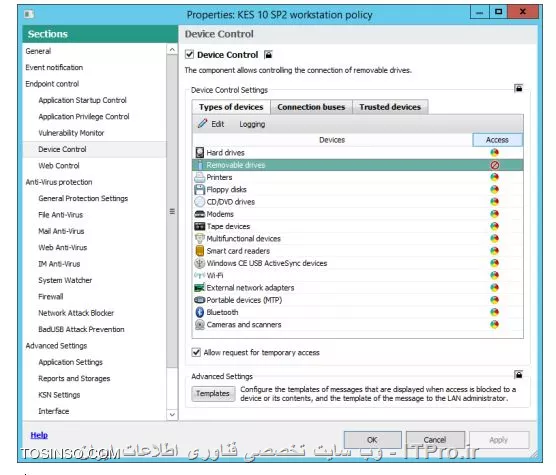Click access icon for Floppy disks
This screenshot has width=556, height=475.
point(494,189)
